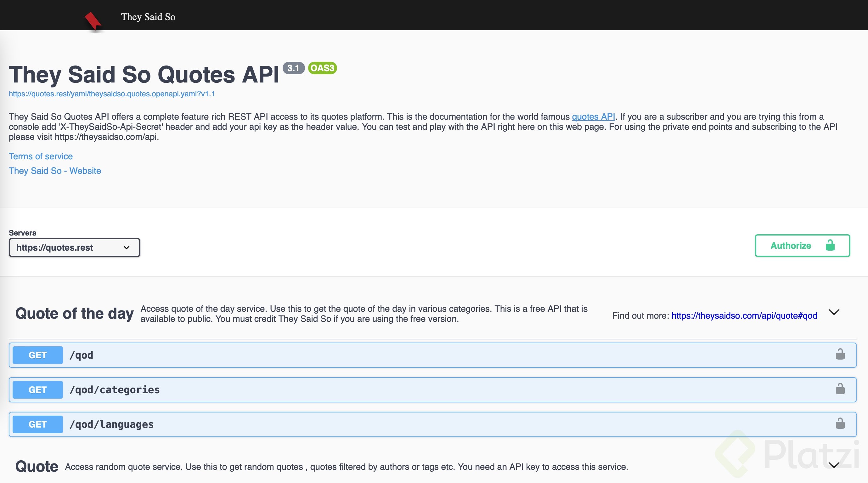Click the lock icon on /qod/categories endpoint
This screenshot has height=483, width=868.
pyautogui.click(x=840, y=389)
